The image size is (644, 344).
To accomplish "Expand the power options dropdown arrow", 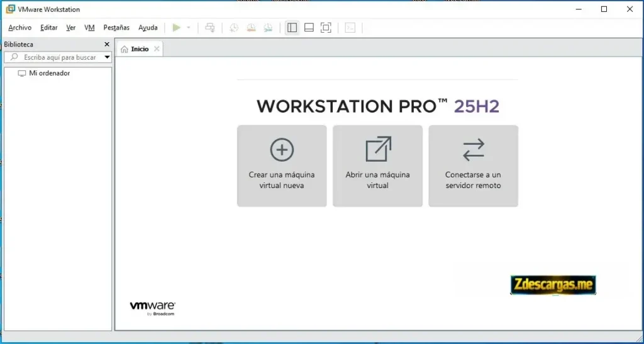I will (189, 28).
